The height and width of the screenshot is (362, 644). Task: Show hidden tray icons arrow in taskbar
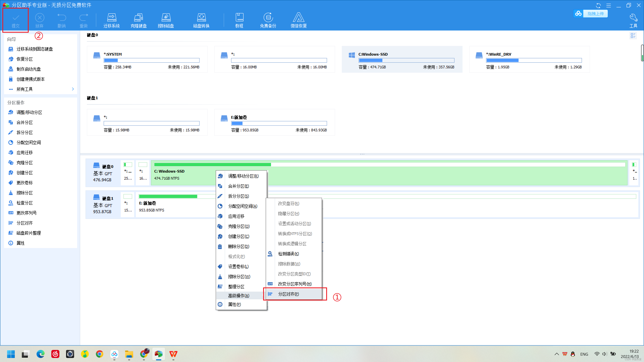[x=556, y=354]
